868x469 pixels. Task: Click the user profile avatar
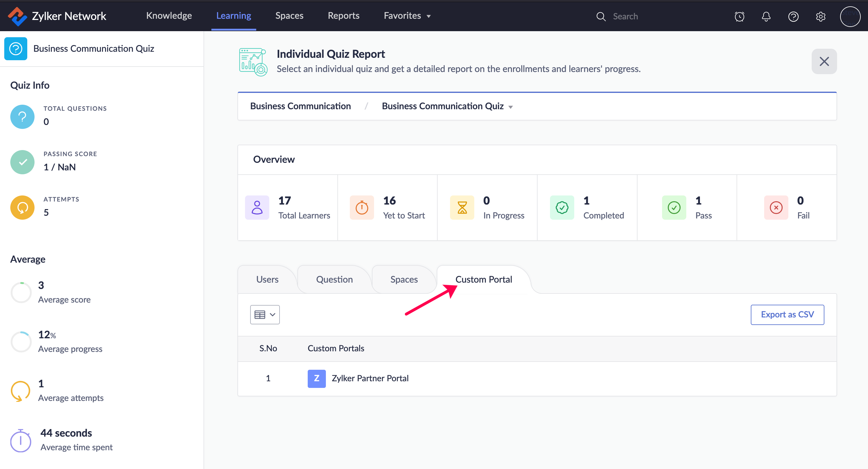pyautogui.click(x=850, y=17)
